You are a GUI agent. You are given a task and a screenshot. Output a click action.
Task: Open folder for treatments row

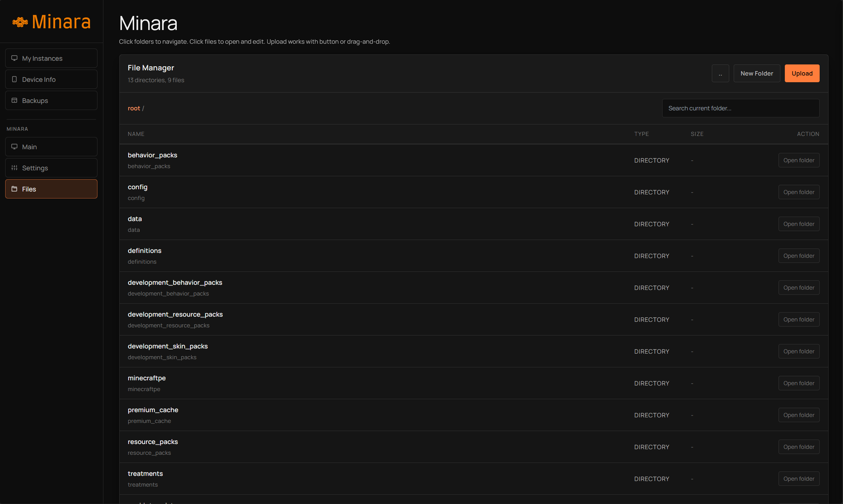tap(799, 479)
